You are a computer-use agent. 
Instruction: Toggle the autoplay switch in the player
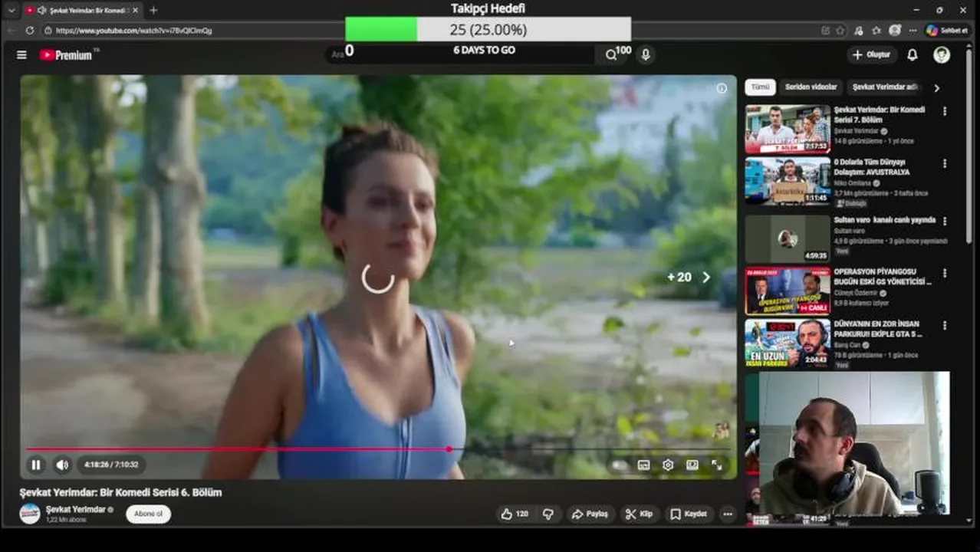(x=618, y=465)
